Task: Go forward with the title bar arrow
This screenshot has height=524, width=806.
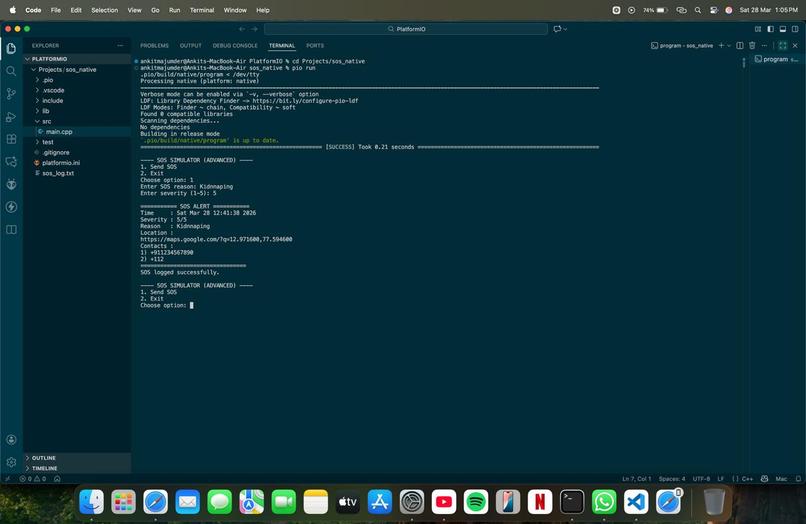Action: 254,29
